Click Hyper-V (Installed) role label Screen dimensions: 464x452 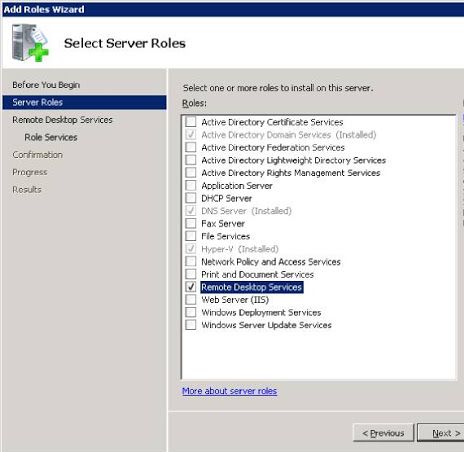(240, 249)
